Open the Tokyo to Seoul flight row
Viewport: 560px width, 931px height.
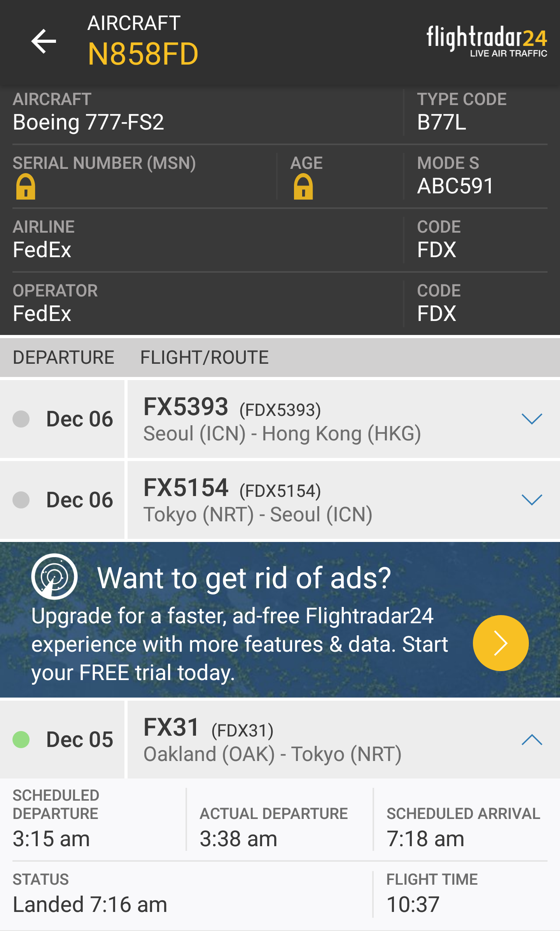280,500
